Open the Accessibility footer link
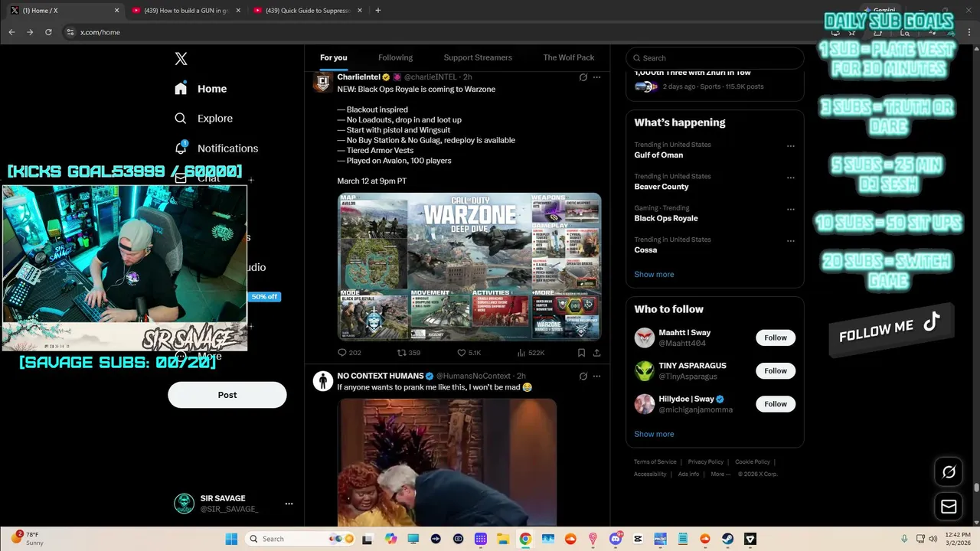The width and height of the screenshot is (980, 551). point(650,474)
